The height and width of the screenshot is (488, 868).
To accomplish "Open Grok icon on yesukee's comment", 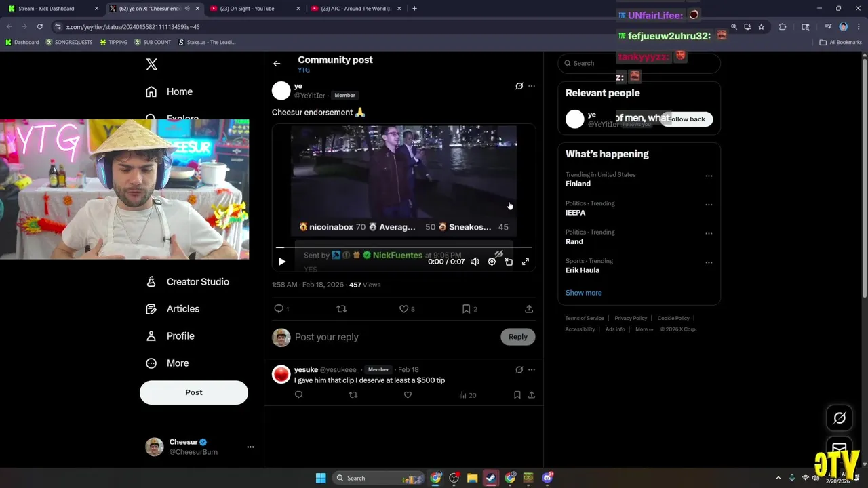I will click(x=519, y=369).
